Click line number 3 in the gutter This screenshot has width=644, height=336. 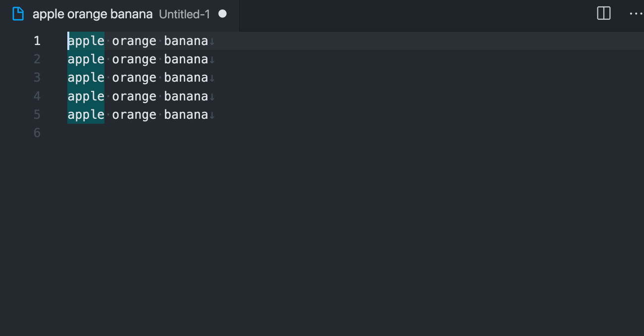pos(37,77)
